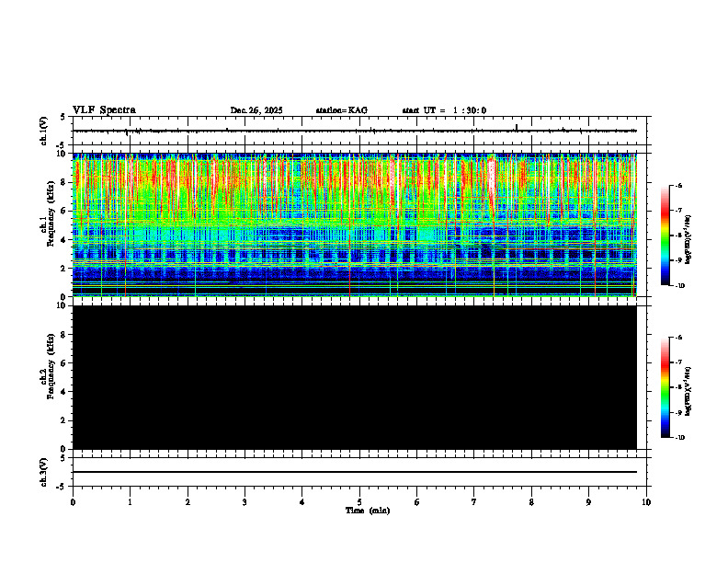Click the "6" kHz tick on ch.2 spectrogram
This screenshot has height=563, width=728.
pos(64,363)
